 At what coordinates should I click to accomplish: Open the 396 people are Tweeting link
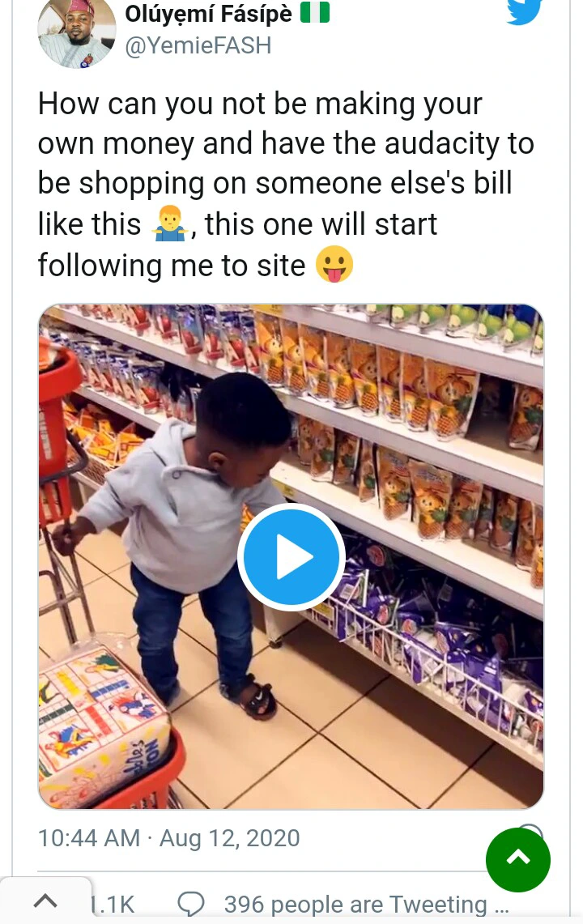(x=365, y=904)
